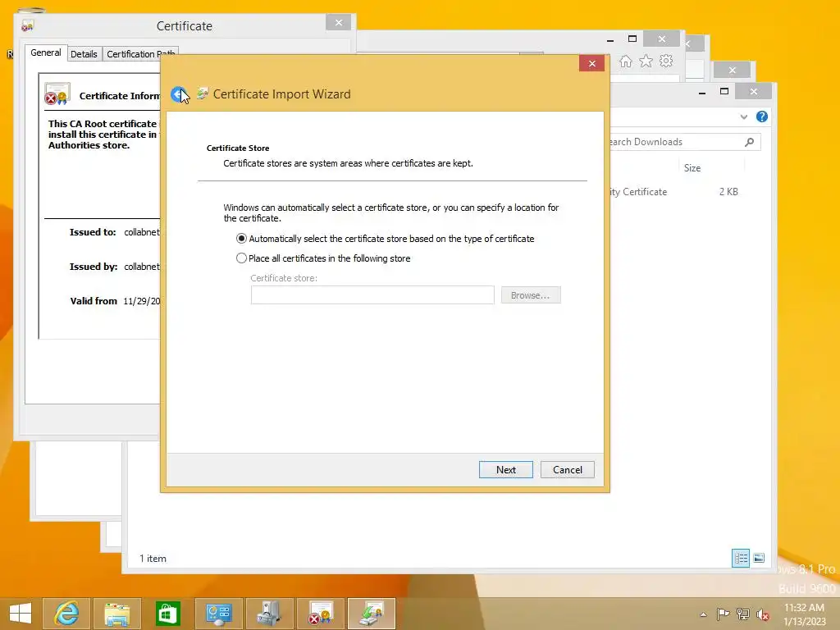The image size is (840, 630).
Task: Select automatic certificate store option
Action: click(x=386, y=239)
